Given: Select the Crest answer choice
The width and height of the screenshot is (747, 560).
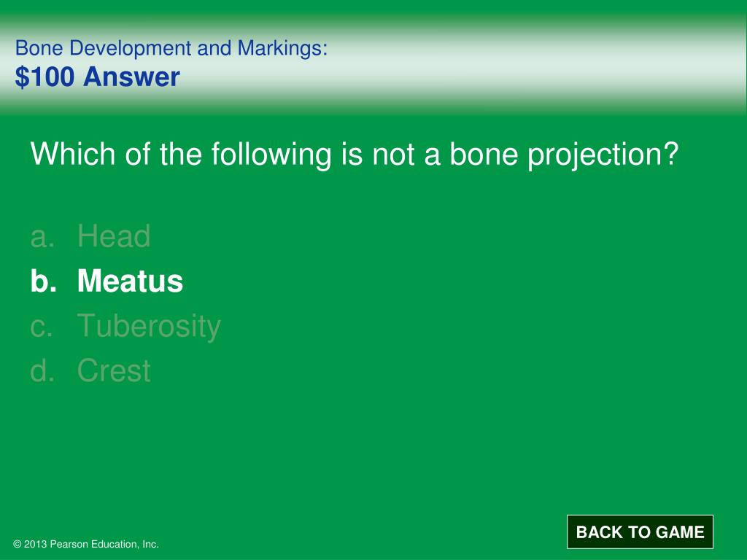Looking at the screenshot, I should click(x=114, y=370).
